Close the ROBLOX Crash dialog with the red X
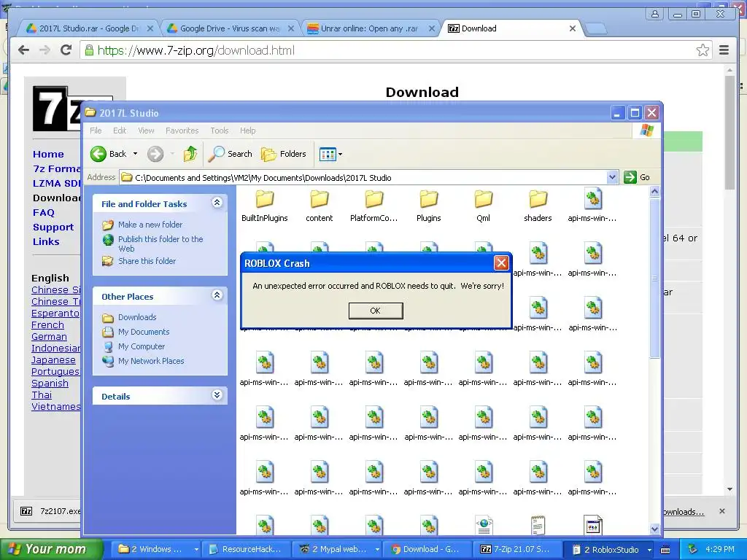 coord(500,262)
